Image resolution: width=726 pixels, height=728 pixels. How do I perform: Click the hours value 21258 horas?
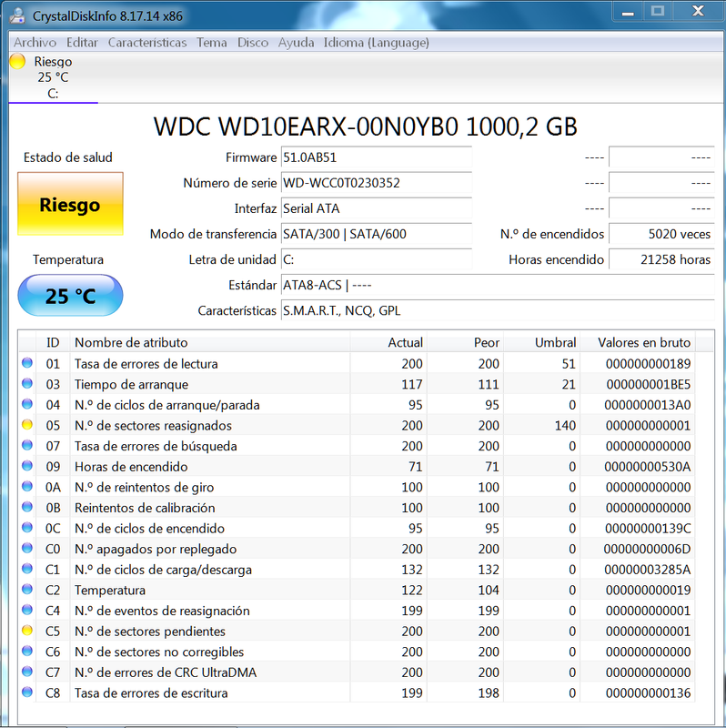(661, 259)
